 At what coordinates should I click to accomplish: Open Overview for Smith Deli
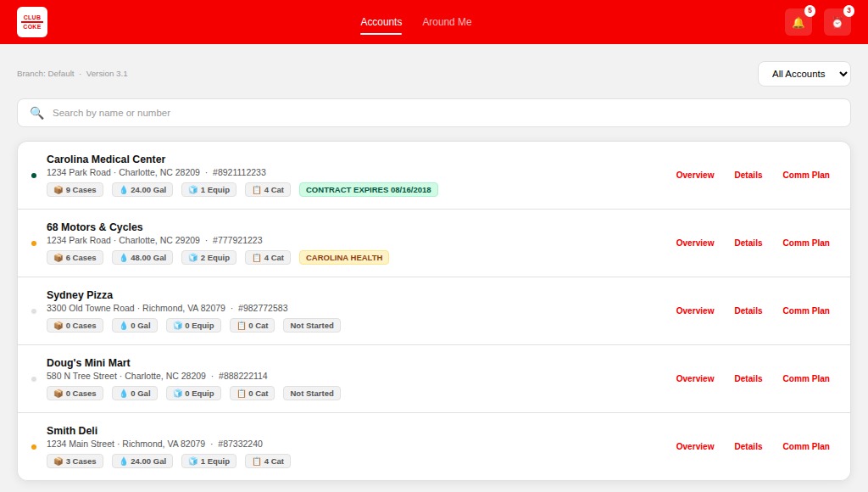point(695,446)
